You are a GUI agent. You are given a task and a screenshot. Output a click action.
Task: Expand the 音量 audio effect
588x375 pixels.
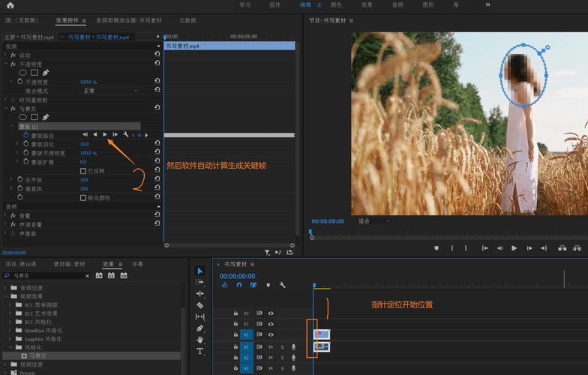(5, 216)
